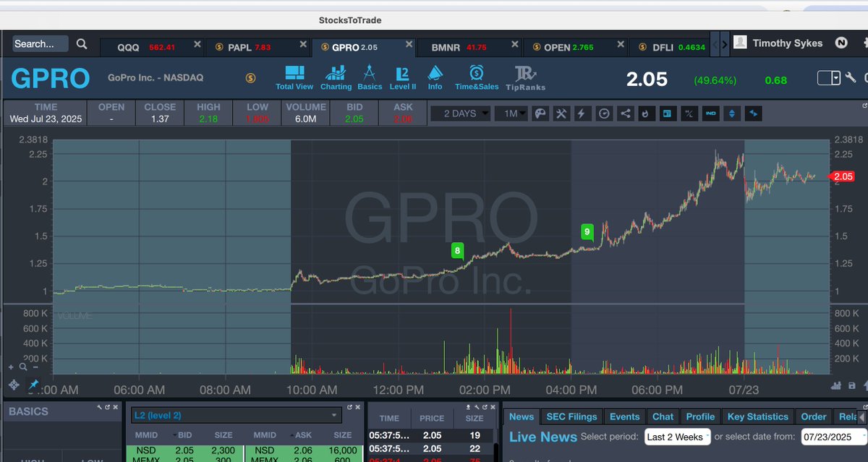Open the 07/23/2025 date selector
868x462 pixels.
pos(833,437)
